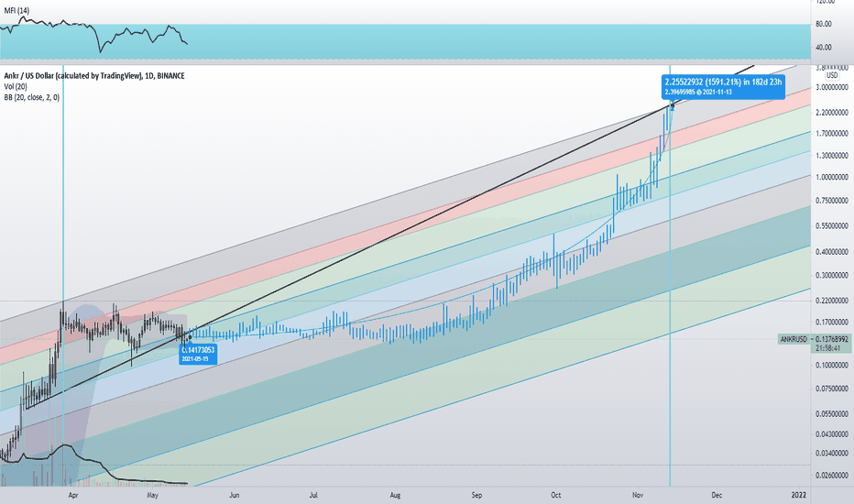Viewport: 854px width, 504px height.
Task: Click the 0.75000000 price axis value
Action: tap(832, 201)
